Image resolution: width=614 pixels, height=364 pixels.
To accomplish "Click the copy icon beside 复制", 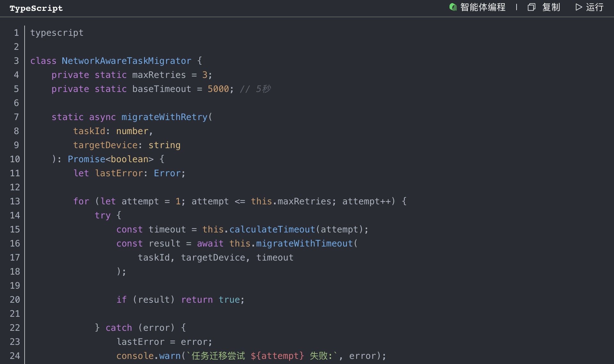I will pyautogui.click(x=531, y=7).
